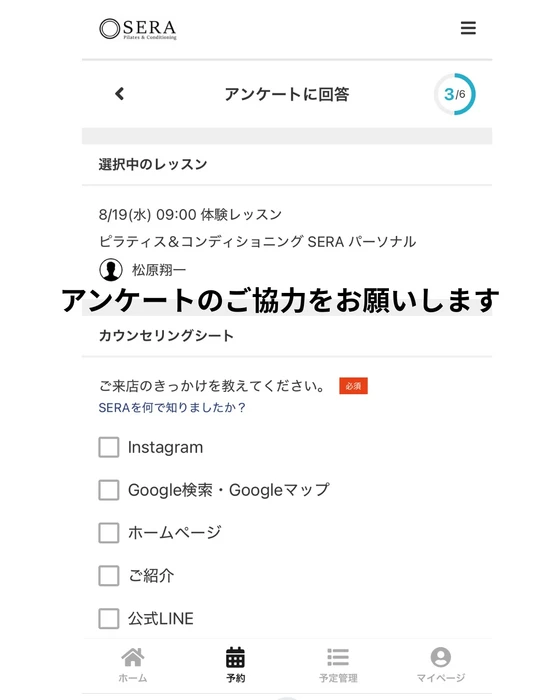Click instructor 松原翔一 avatar icon

[x=111, y=270]
